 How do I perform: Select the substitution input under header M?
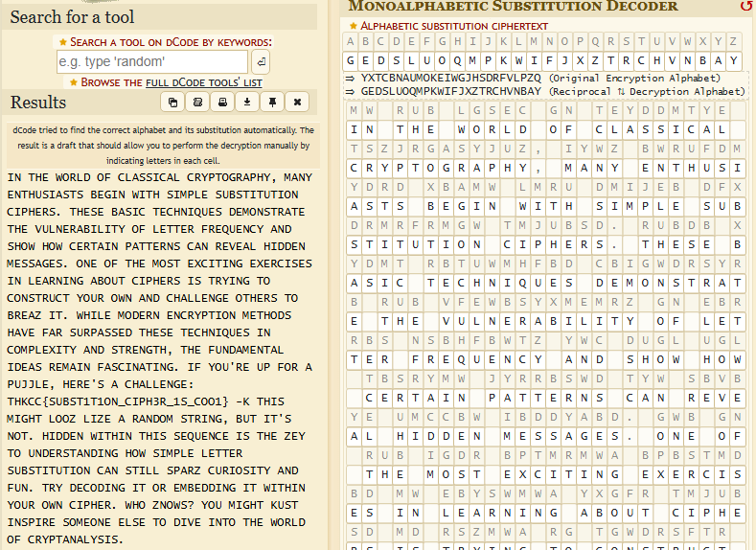tap(534, 61)
